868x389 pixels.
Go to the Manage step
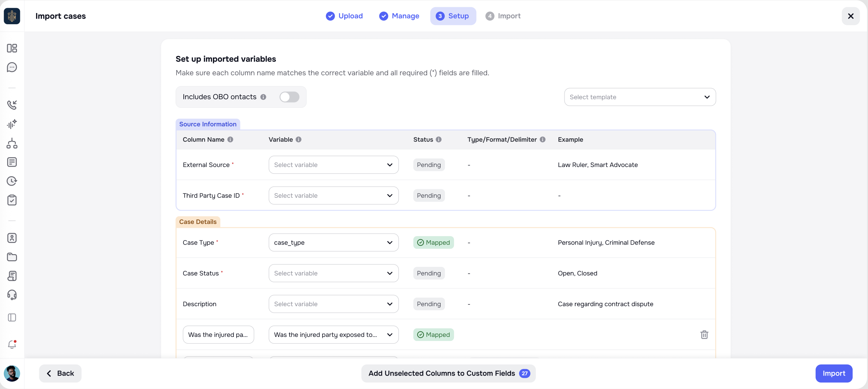coord(399,16)
